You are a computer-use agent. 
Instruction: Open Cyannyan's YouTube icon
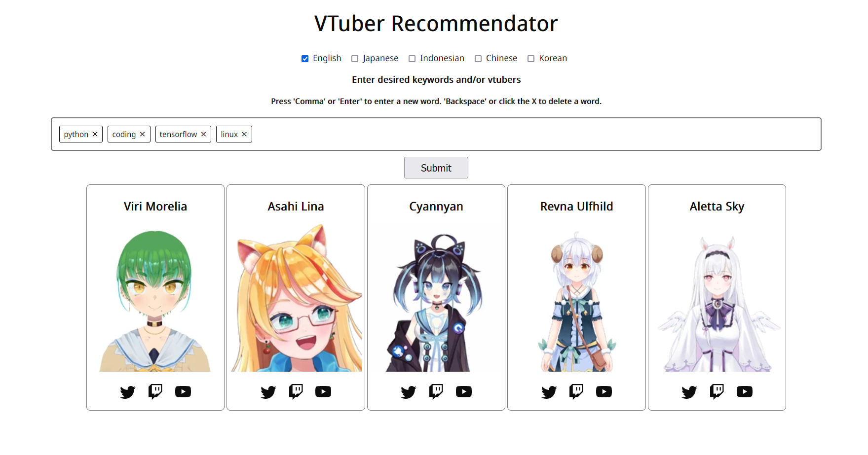tap(464, 391)
